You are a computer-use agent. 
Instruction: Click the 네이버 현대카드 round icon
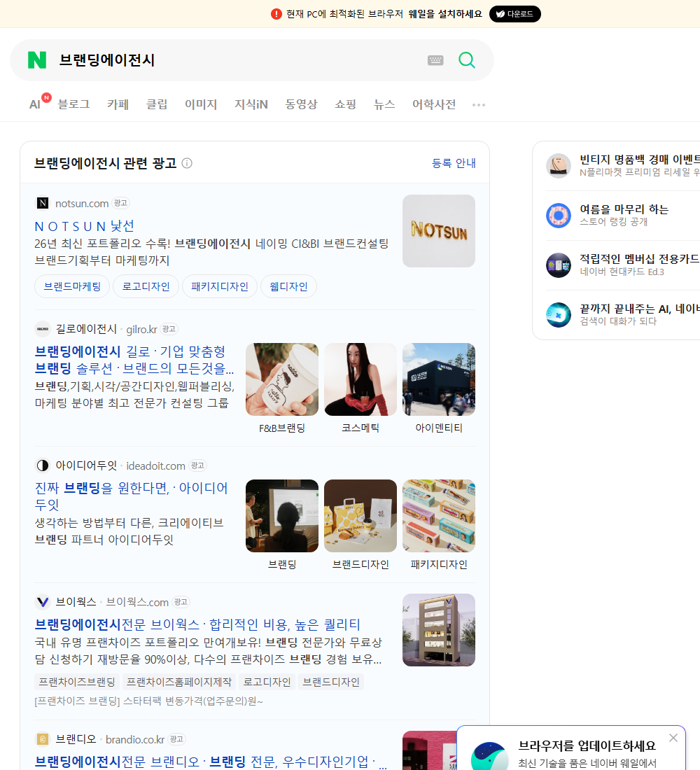(x=559, y=265)
